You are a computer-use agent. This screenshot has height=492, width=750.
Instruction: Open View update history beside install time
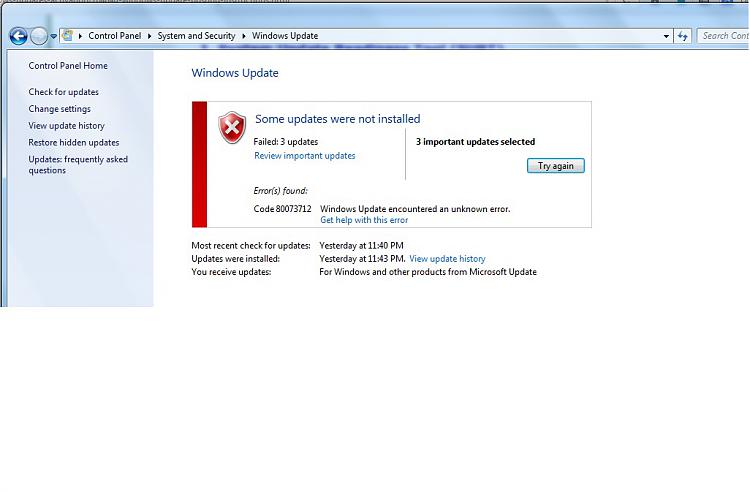447,259
